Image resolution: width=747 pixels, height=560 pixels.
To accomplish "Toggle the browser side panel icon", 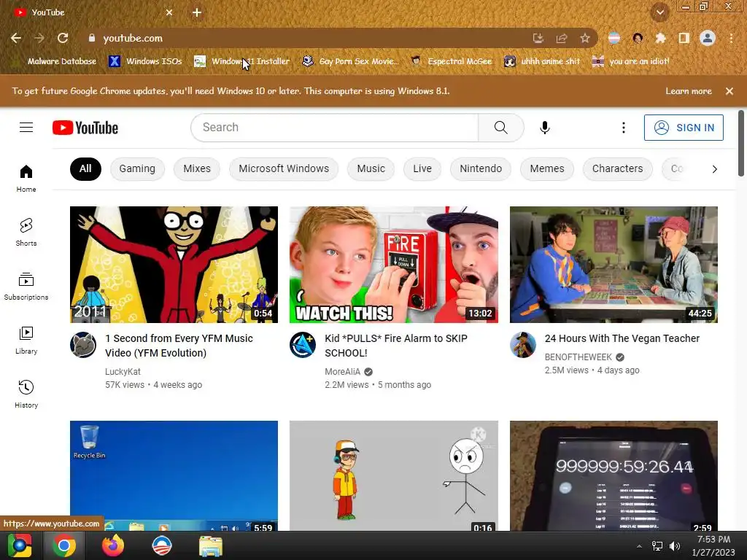I will point(684,38).
